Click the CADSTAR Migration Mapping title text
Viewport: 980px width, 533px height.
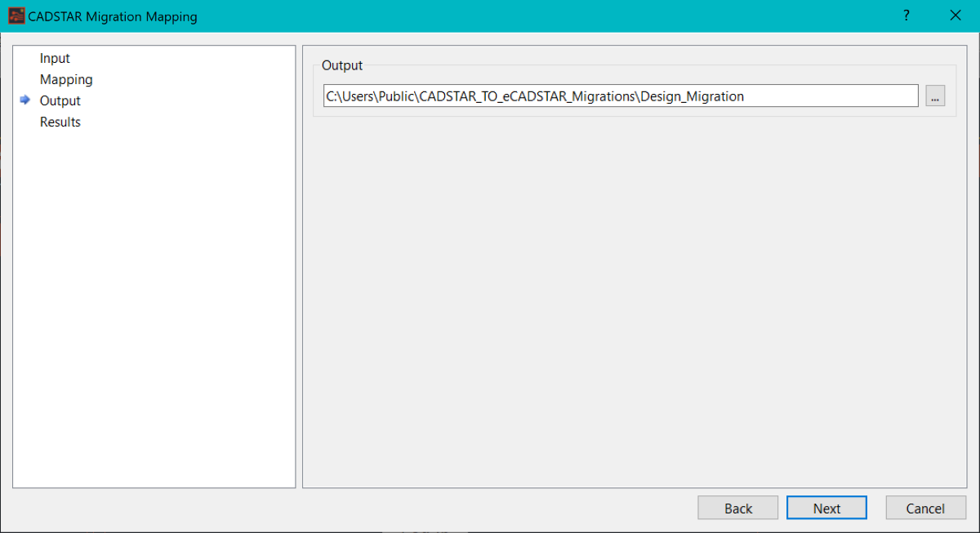point(113,16)
